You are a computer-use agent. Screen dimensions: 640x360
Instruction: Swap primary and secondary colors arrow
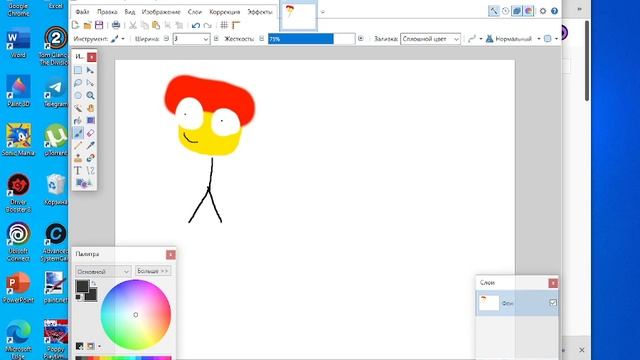coord(93,283)
